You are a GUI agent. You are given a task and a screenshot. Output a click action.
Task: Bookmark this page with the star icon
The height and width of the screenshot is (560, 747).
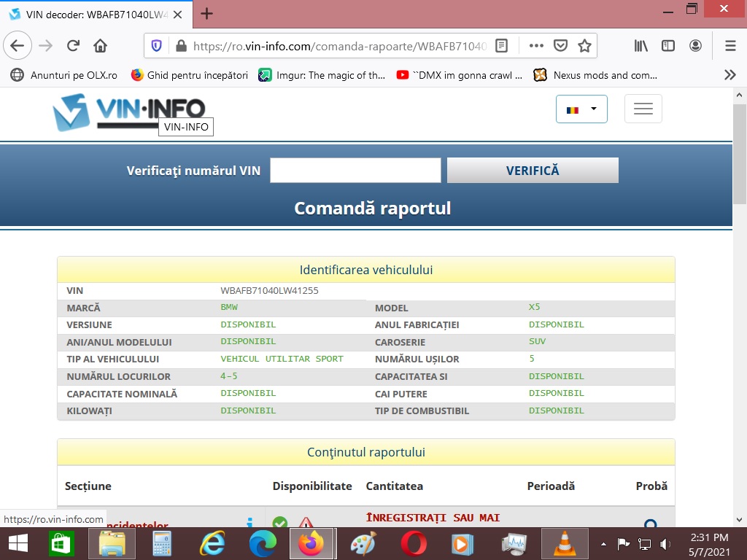pyautogui.click(x=584, y=46)
